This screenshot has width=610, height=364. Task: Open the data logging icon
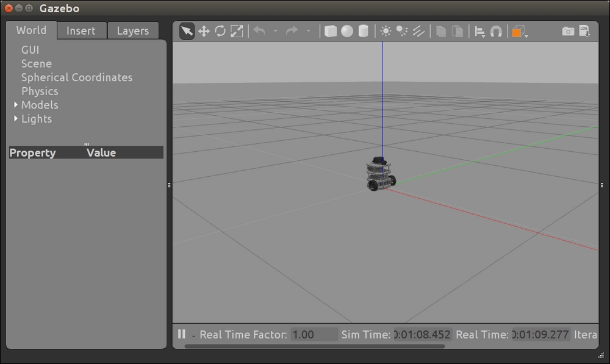tap(584, 31)
